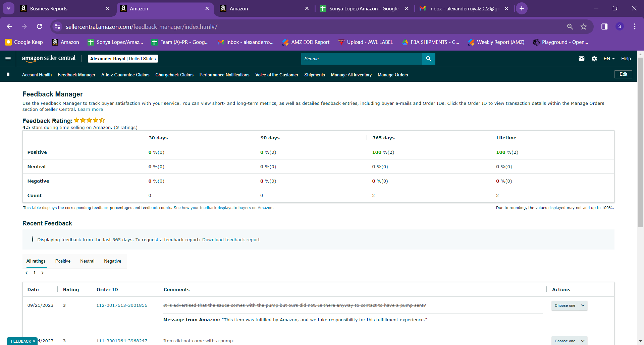
Task: Go to previous feedback page arrow
Action: 26,273
